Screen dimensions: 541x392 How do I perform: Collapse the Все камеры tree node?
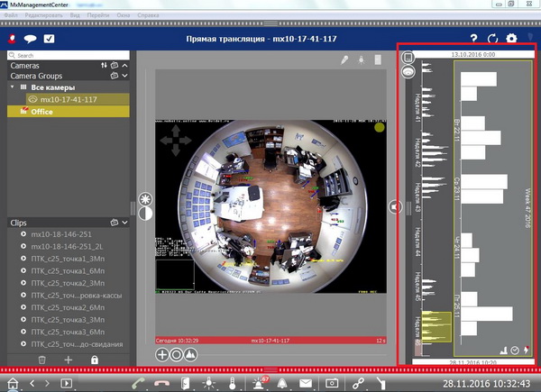pyautogui.click(x=13, y=87)
